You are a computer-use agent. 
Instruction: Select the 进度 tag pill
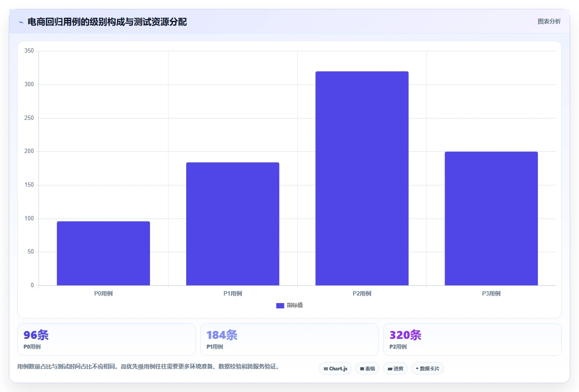[x=395, y=369]
